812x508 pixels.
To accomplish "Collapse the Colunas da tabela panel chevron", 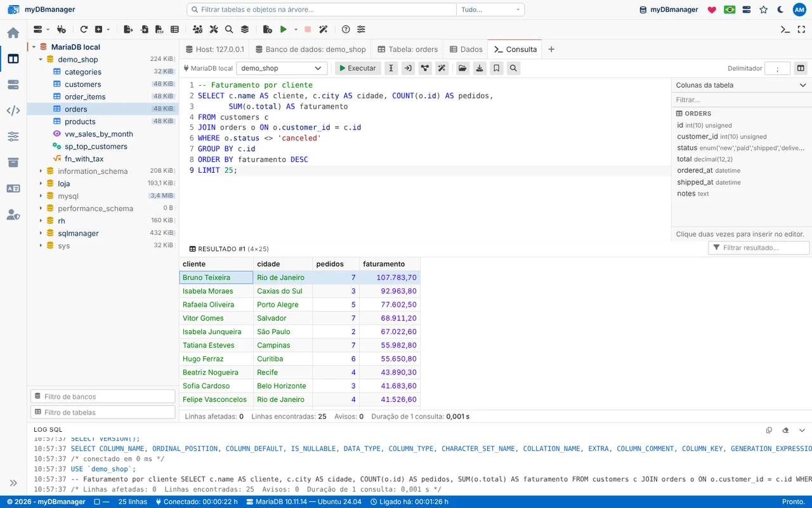I will pyautogui.click(x=802, y=85).
